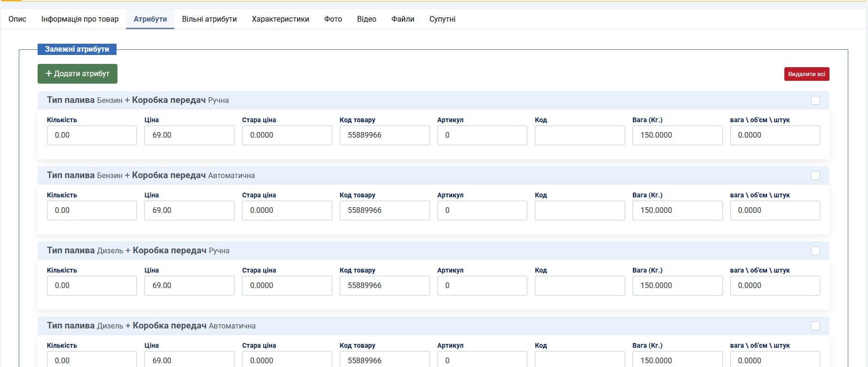Viewport: 868px width, 367px height.
Task: Open the Вільні атрибути tab
Action: [x=209, y=19]
